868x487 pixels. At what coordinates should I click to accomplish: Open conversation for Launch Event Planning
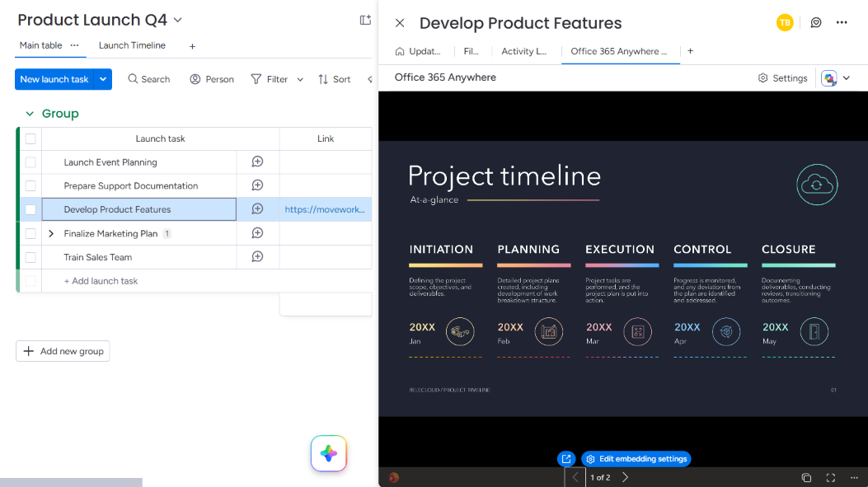(257, 162)
